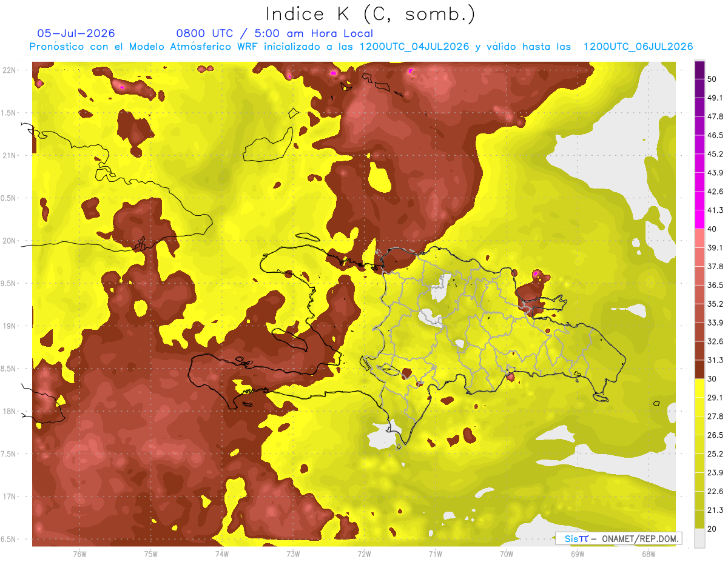Click the '47.8' value on the color scale
Viewport: 728px width, 562px height.
coord(715,116)
